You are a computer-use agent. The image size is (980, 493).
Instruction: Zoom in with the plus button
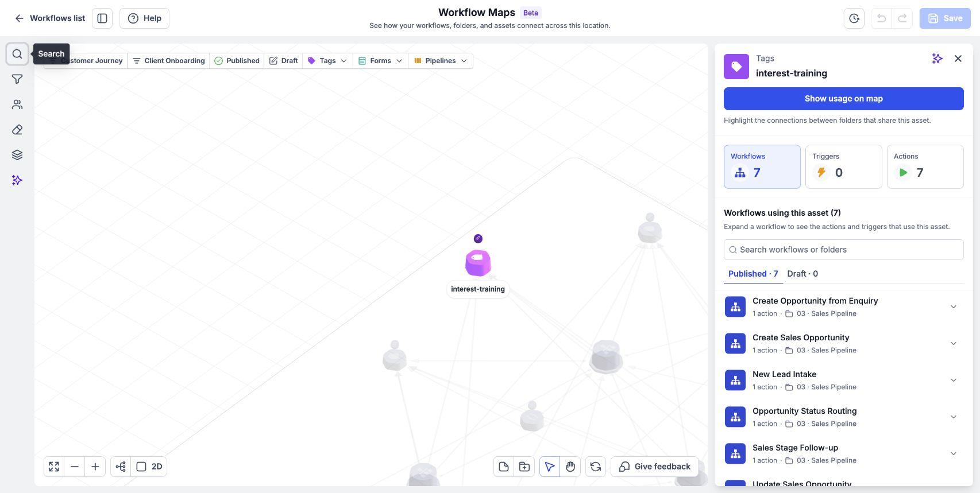point(95,467)
